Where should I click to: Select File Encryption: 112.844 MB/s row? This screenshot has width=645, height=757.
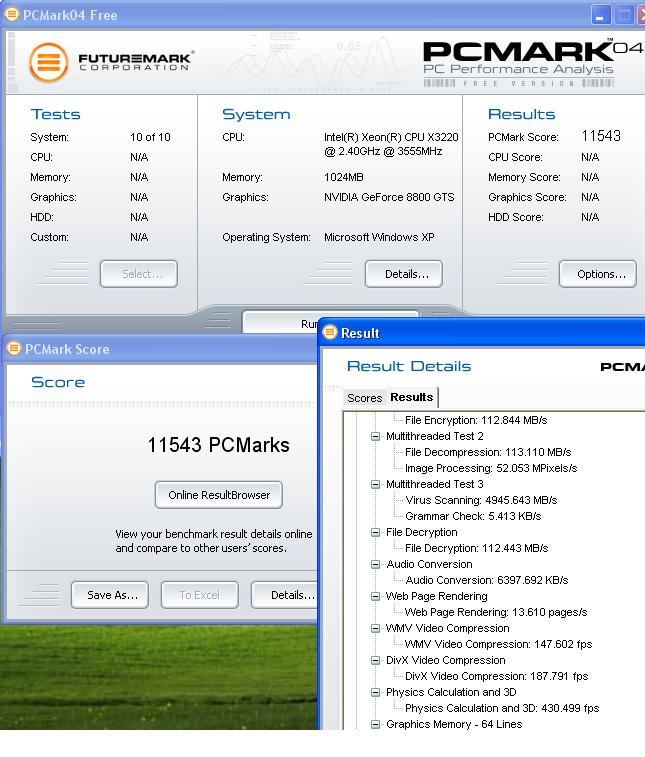point(476,420)
